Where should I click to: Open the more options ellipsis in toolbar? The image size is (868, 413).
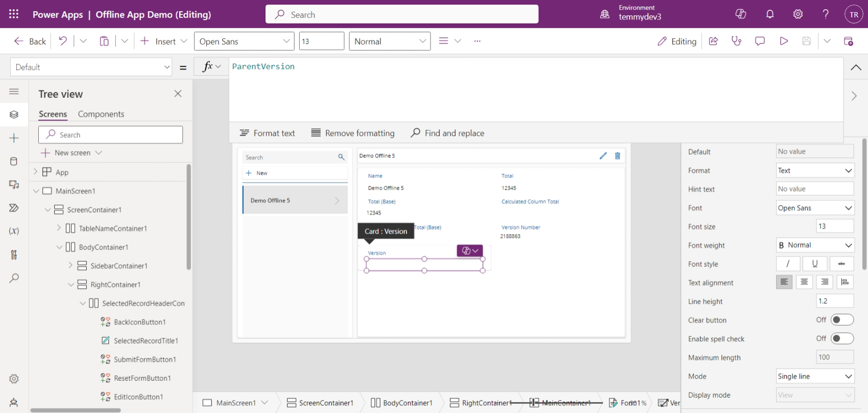(x=477, y=41)
